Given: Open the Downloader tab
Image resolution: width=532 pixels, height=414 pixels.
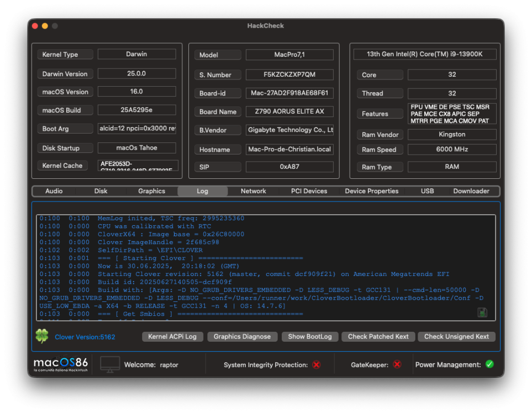Looking at the screenshot, I should coord(471,191).
